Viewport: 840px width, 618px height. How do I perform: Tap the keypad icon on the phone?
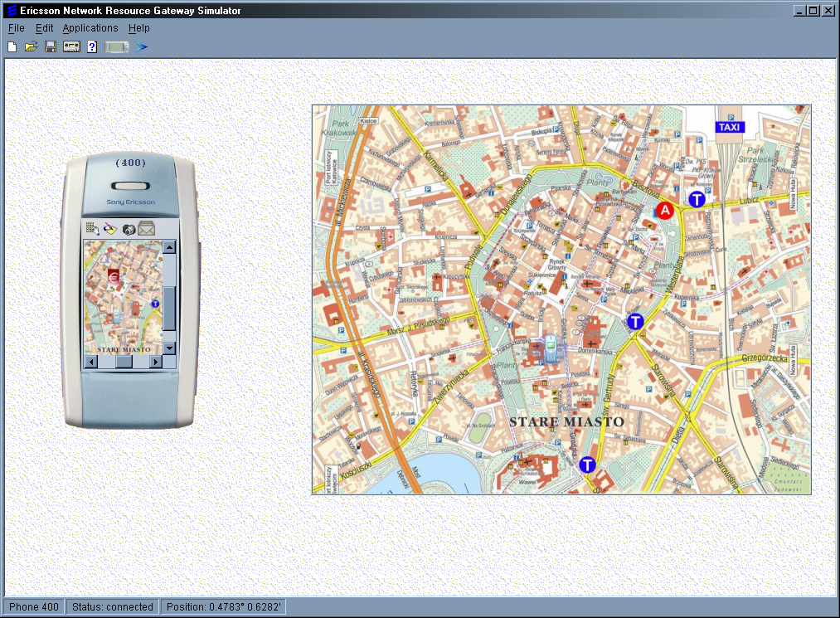point(92,229)
